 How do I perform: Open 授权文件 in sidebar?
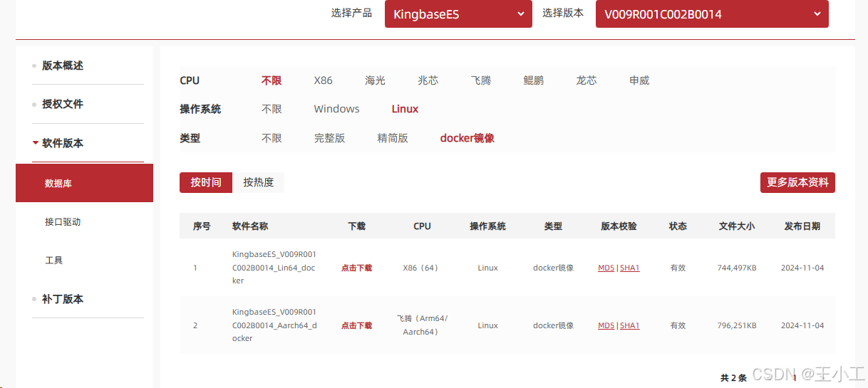[63, 104]
